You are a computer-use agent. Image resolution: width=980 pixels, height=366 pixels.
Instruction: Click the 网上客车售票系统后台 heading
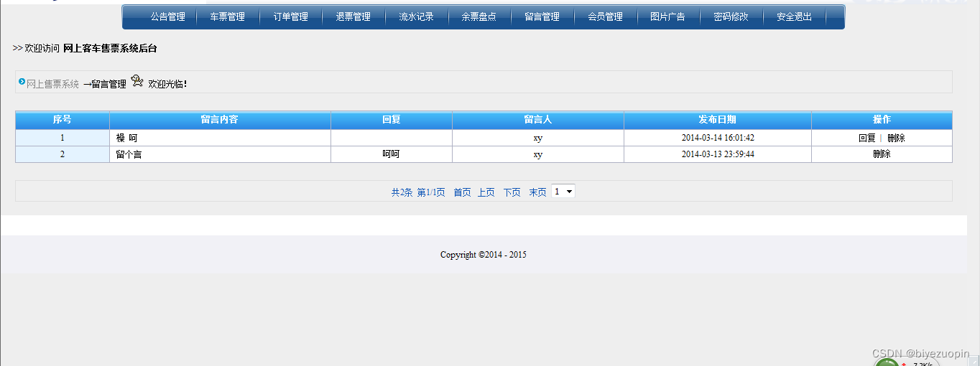(x=110, y=48)
